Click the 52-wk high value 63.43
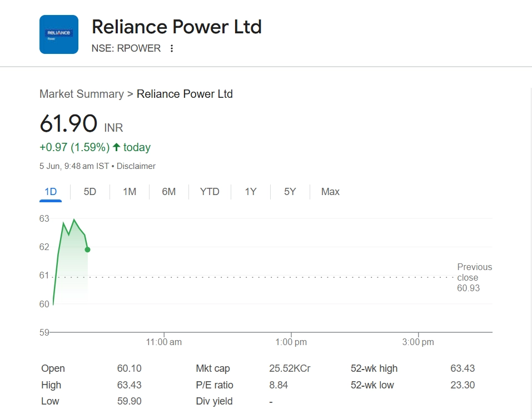The width and height of the screenshot is (532, 419). tap(463, 368)
